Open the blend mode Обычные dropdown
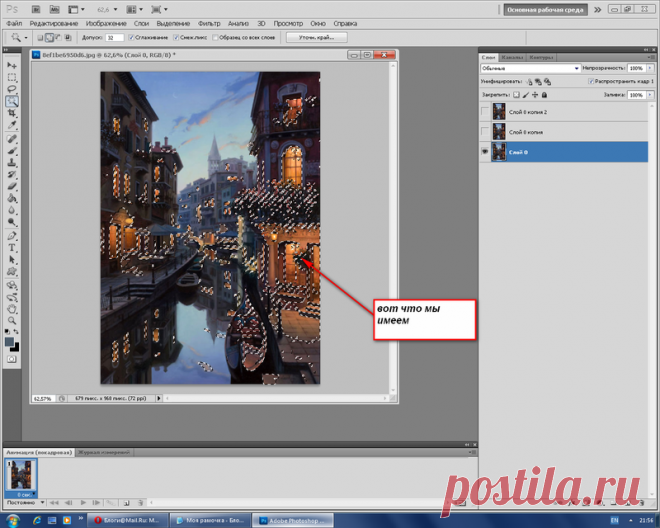 [530, 68]
